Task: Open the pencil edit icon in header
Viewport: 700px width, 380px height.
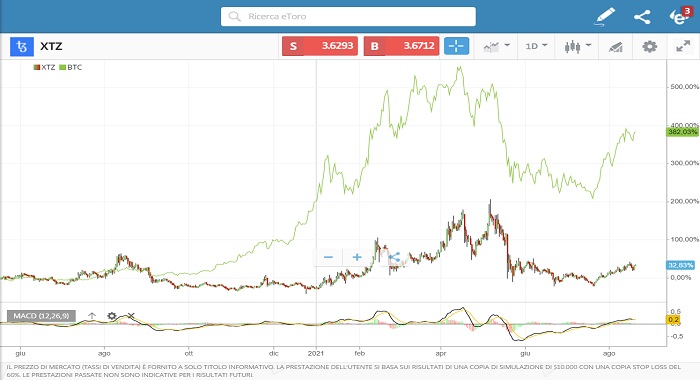Action: [x=604, y=17]
